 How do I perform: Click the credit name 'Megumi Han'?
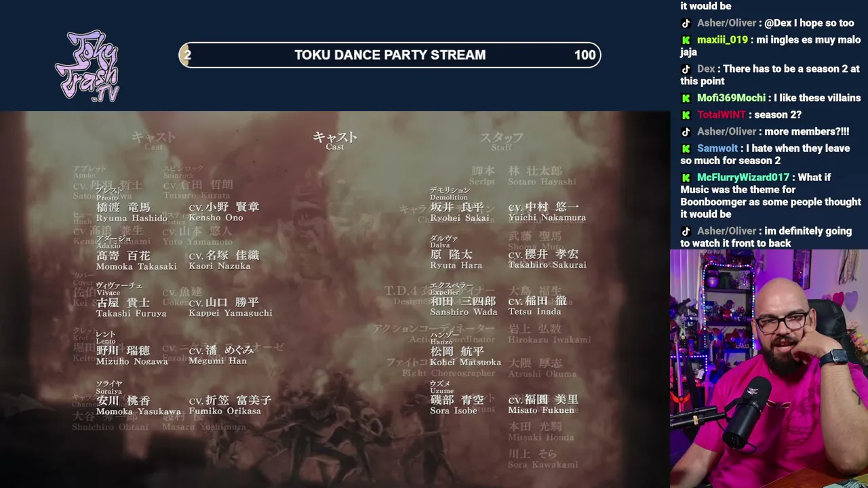click(218, 361)
